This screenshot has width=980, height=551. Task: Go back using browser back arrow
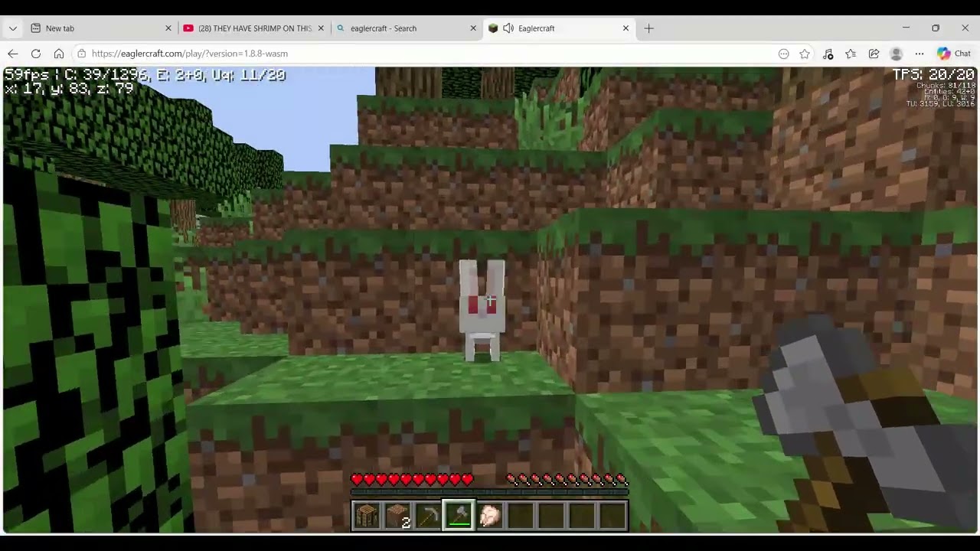tap(13, 54)
